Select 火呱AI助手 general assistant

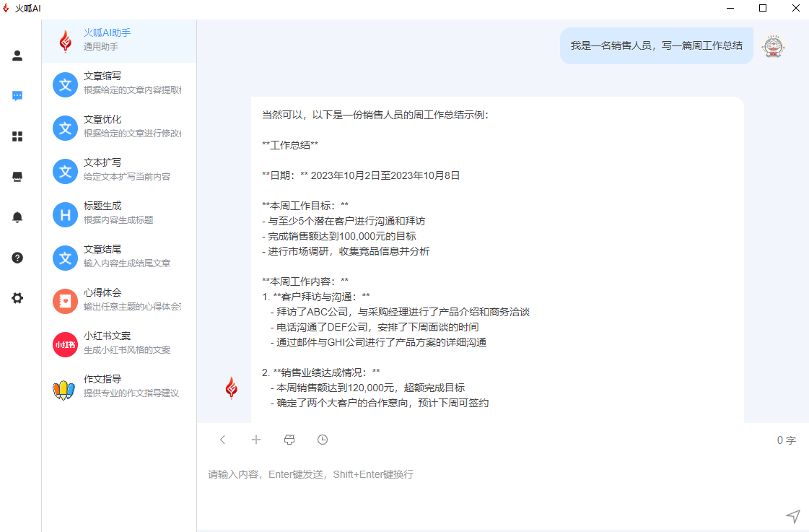tap(119, 41)
